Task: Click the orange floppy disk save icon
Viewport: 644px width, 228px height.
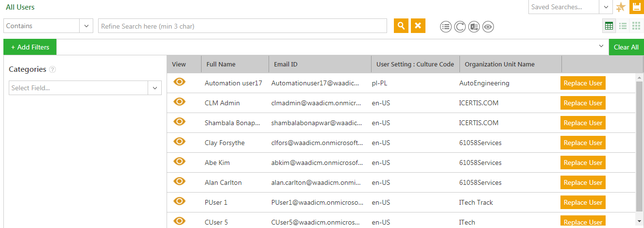Action: [636, 7]
